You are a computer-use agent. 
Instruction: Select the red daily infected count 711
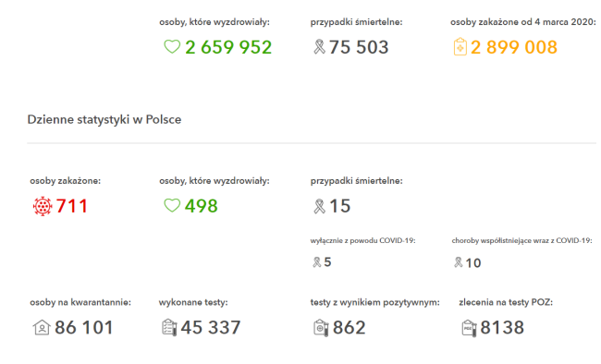(x=72, y=206)
